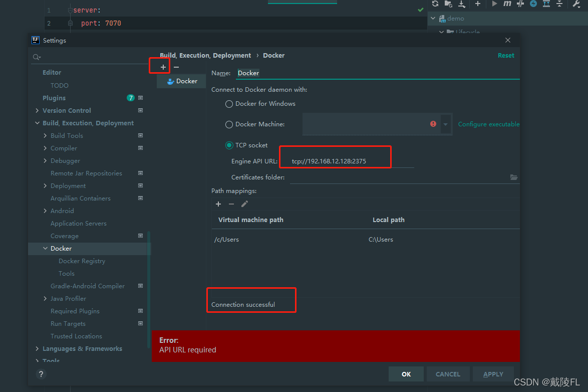This screenshot has height=392, width=588.
Task: Click Configure executable link
Action: [489, 124]
